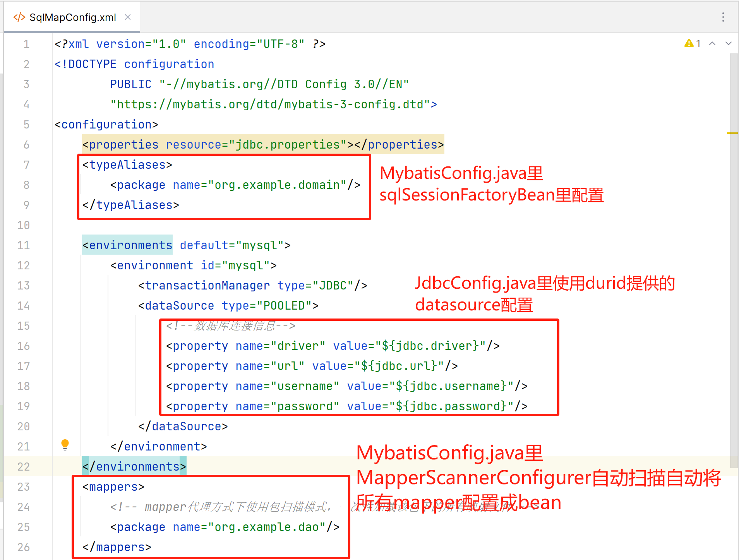Click the highlighted environments tag
This screenshot has height=560, width=739.
[x=127, y=245]
